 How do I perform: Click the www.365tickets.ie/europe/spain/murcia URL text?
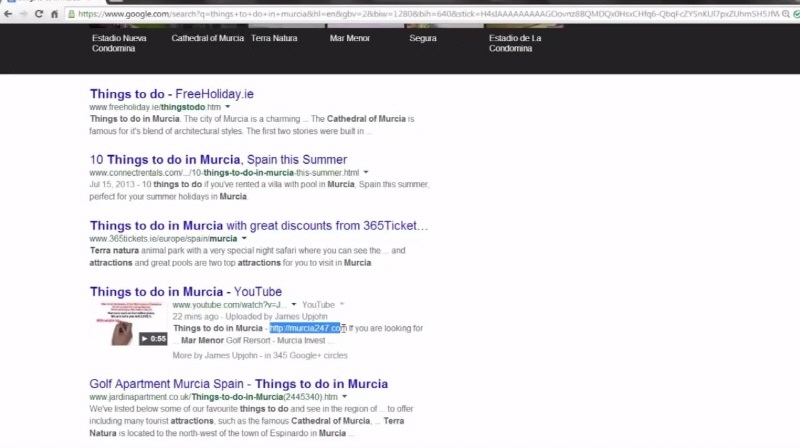click(x=163, y=238)
